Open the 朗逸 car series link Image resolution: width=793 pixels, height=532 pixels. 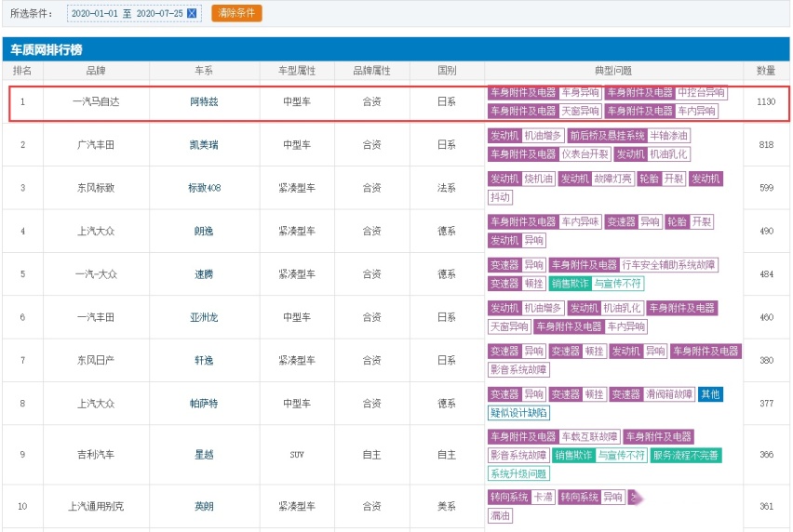[204, 231]
